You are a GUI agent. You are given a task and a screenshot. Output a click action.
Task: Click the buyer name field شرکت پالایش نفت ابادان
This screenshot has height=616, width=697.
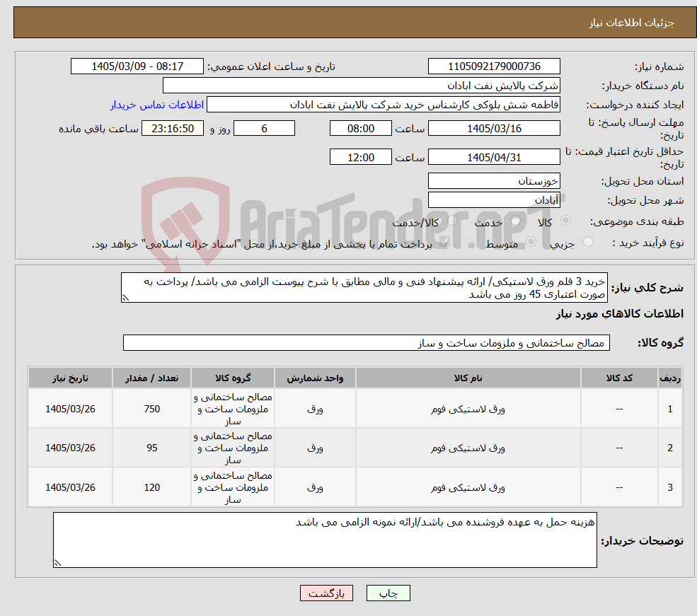point(362,86)
